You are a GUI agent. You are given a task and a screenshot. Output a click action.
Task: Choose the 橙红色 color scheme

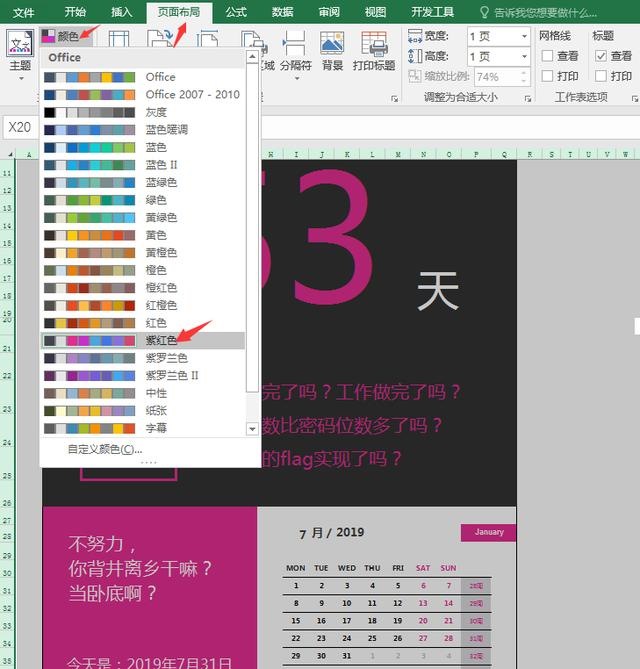click(143, 288)
